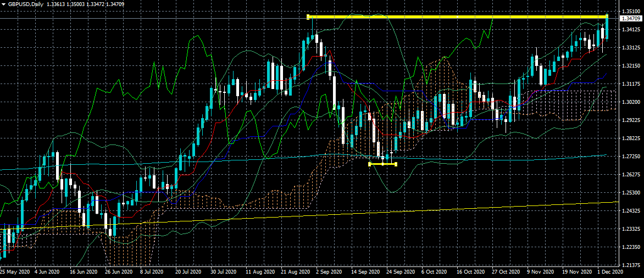Click the 1.21375 price axis label

point(631,265)
